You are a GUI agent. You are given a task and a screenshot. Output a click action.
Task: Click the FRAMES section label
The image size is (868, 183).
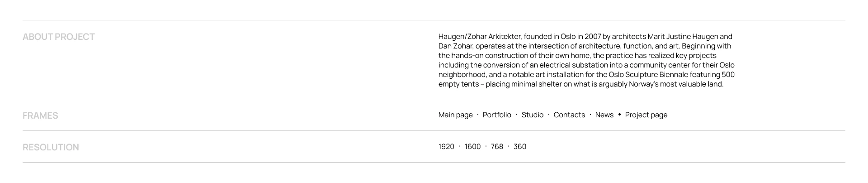coord(40,116)
